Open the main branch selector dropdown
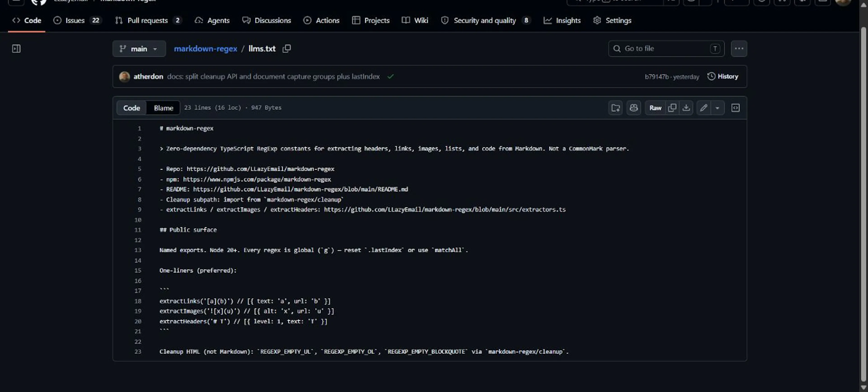Image resolution: width=868 pixels, height=392 pixels. pyautogui.click(x=139, y=49)
